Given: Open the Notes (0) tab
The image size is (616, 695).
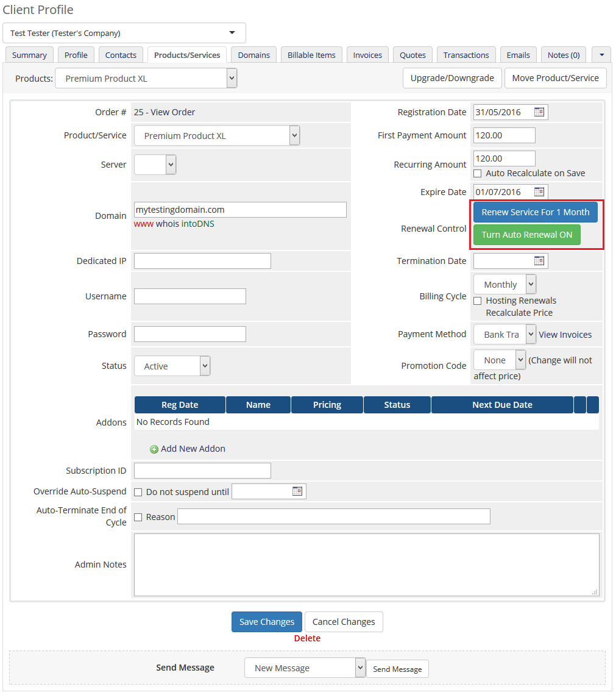Looking at the screenshot, I should coord(564,55).
